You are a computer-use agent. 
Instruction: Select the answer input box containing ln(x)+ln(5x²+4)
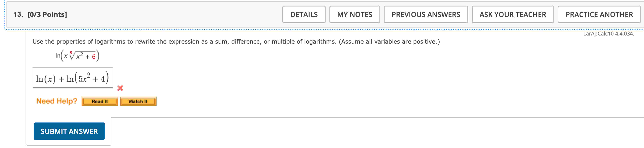(x=73, y=78)
